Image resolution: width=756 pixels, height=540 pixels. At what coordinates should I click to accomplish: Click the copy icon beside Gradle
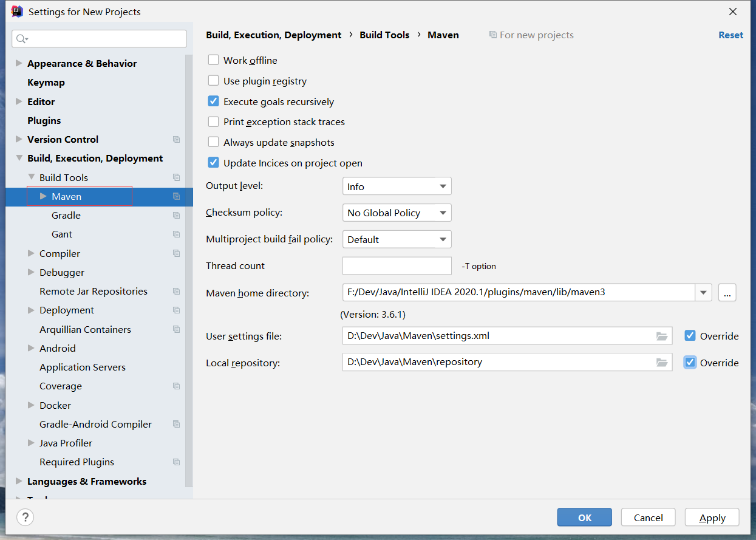tap(176, 216)
